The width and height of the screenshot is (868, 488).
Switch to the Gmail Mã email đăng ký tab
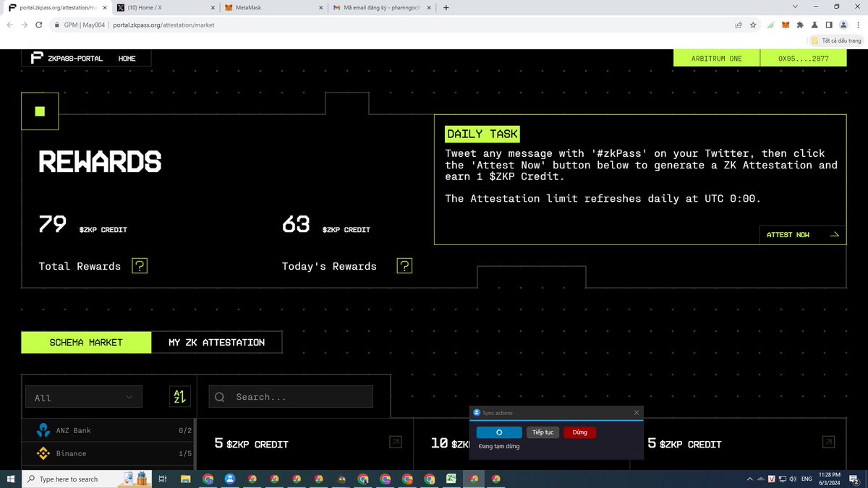pyautogui.click(x=382, y=8)
